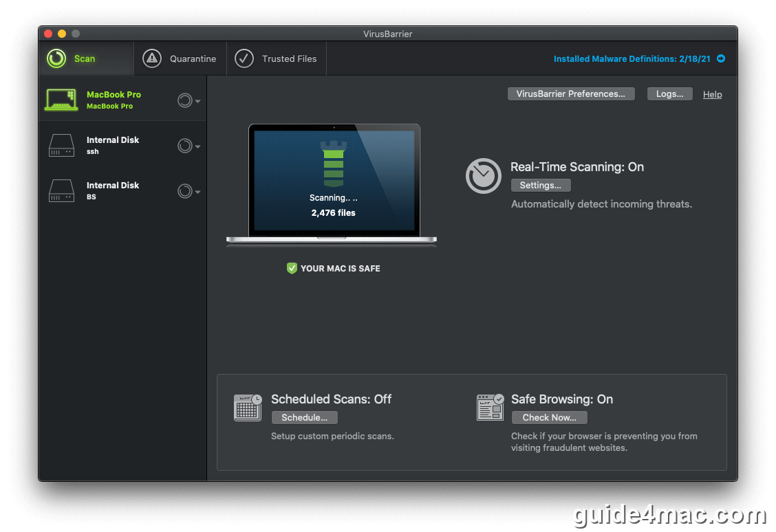The height and width of the screenshot is (532, 776).
Task: Select MacBook Pro in the sidebar
Action: (x=122, y=100)
